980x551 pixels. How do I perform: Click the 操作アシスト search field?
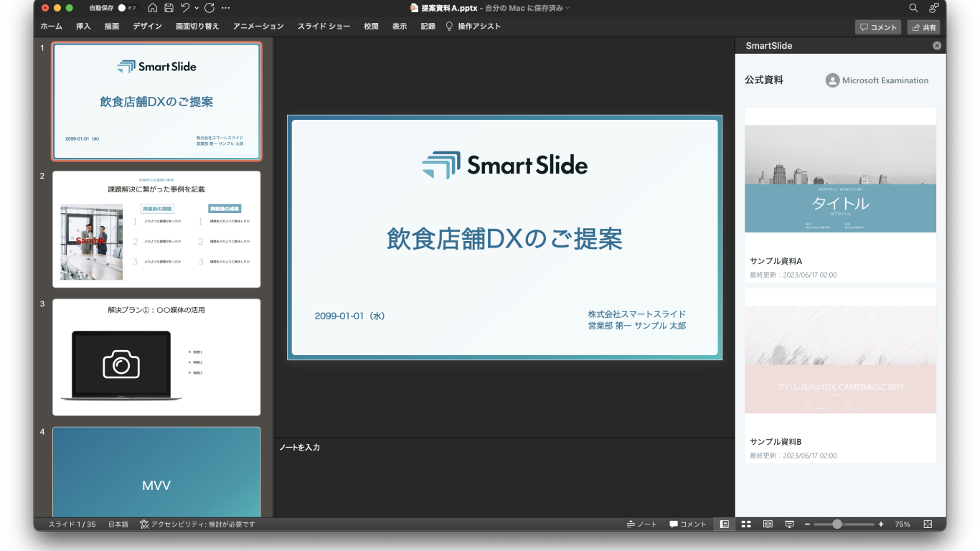473,27
